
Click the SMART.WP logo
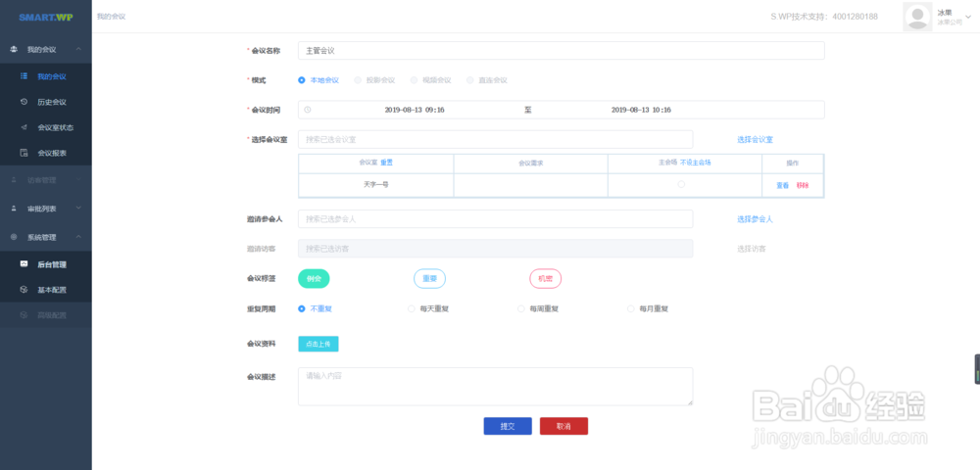click(46, 17)
